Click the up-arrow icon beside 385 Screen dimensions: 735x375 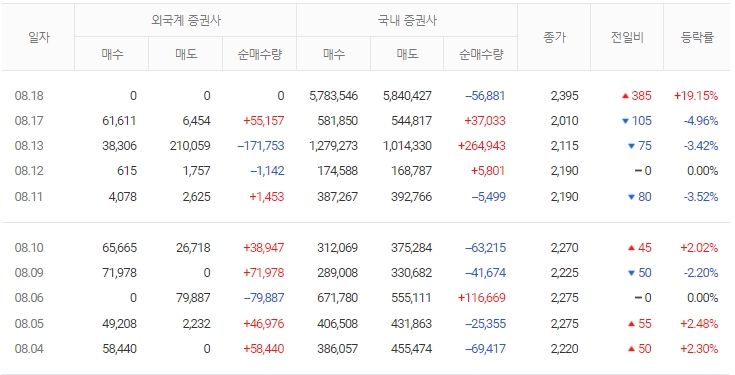(625, 96)
